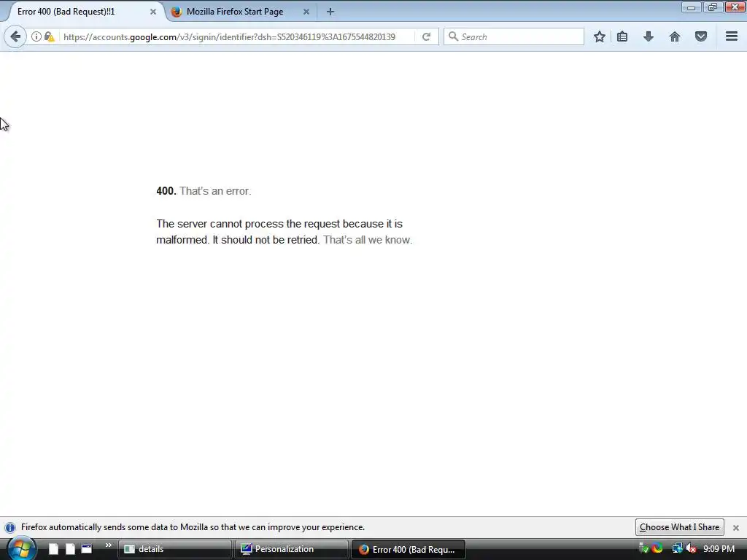Click the 'That's all we know.' text
This screenshot has width=747, height=560.
(368, 240)
